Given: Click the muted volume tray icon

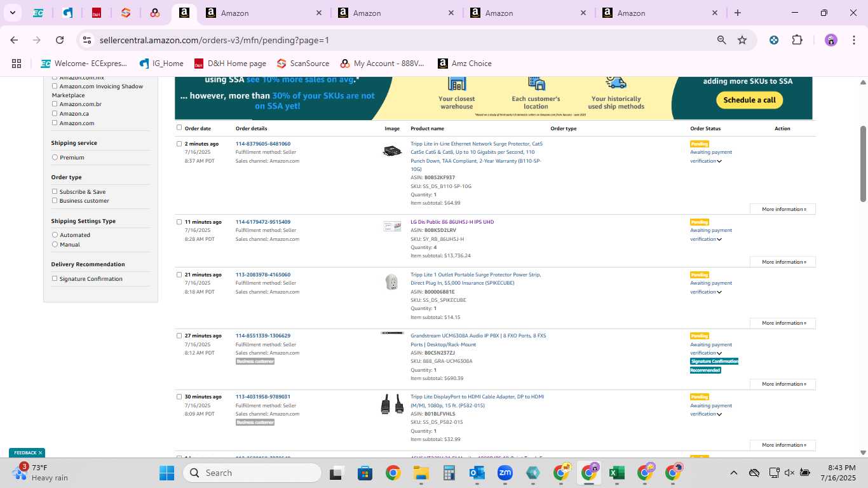Looking at the screenshot, I should click(x=789, y=473).
